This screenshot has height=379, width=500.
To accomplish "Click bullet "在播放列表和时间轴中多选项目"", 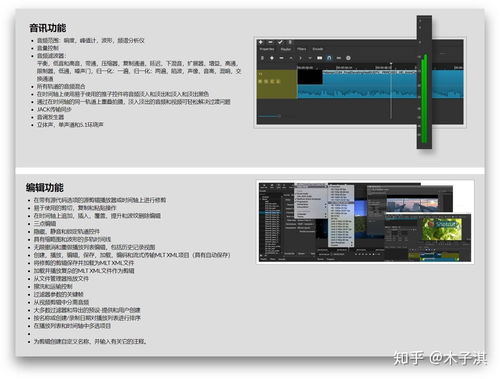I will pos(72,326).
